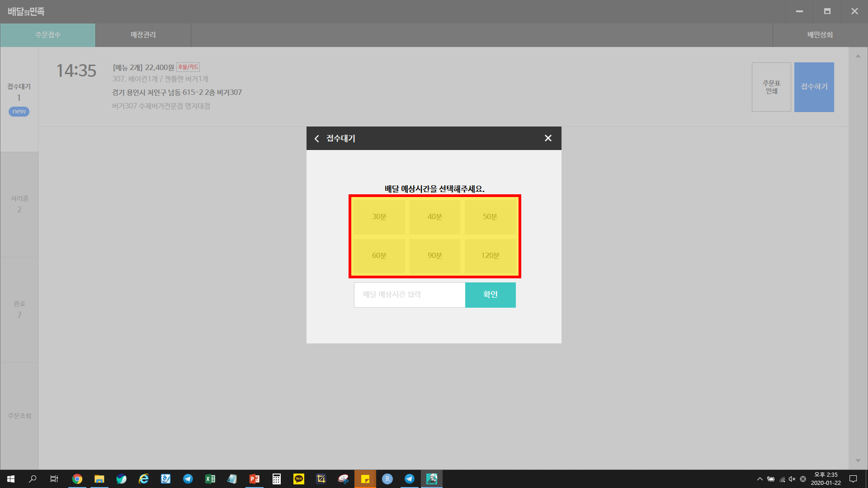Open 처리중 section in sidebar
The width and height of the screenshot is (868, 488).
19,204
